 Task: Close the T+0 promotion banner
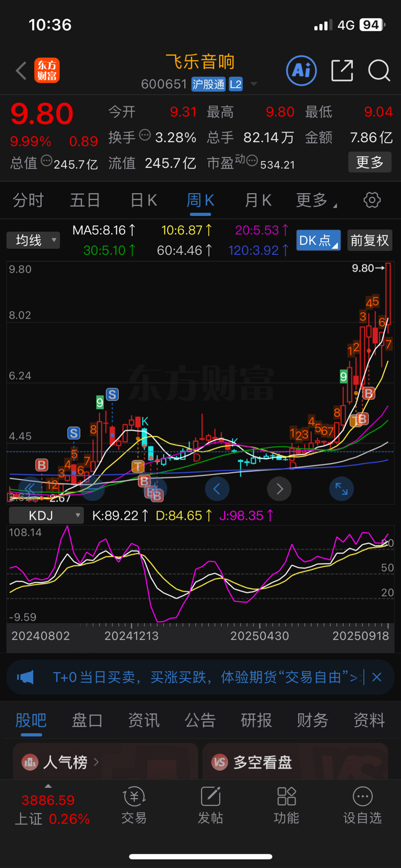pyautogui.click(x=376, y=677)
